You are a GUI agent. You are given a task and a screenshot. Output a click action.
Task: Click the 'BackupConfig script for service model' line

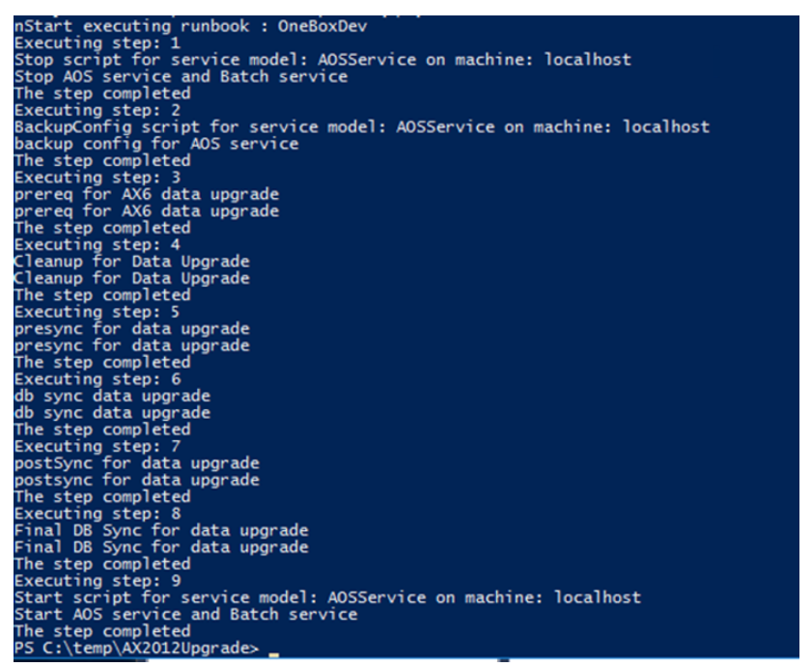[x=361, y=126]
